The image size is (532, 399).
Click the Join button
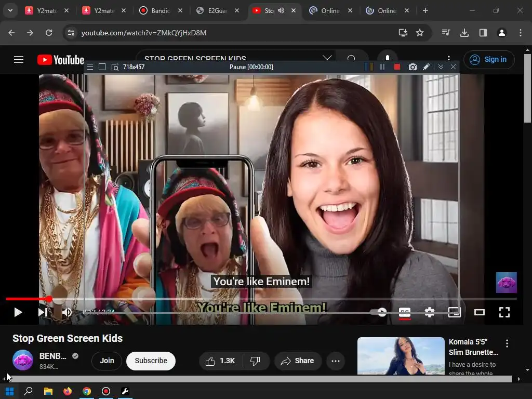pyautogui.click(x=107, y=361)
